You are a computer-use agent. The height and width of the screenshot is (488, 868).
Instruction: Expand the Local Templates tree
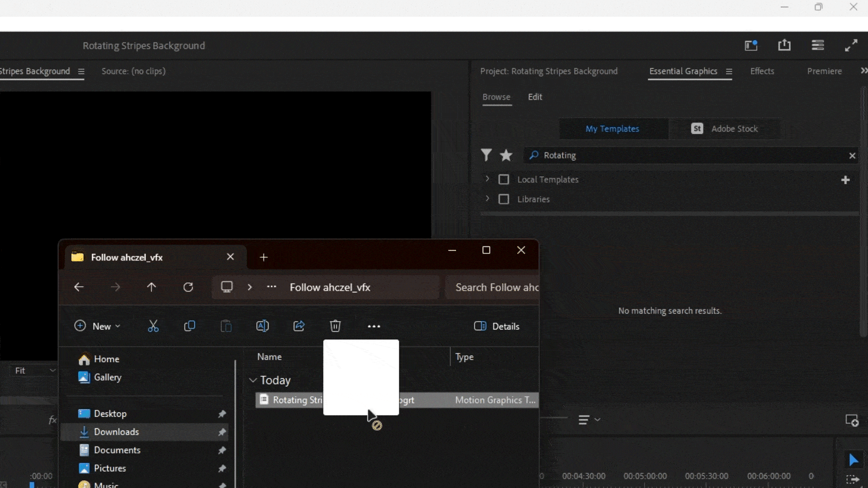[x=487, y=179]
